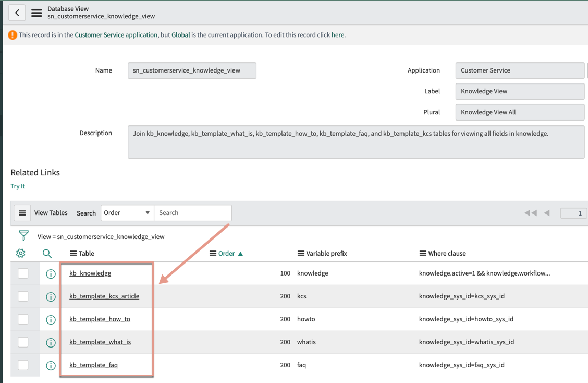
Task: Click the orange warning alert icon
Action: pos(13,35)
